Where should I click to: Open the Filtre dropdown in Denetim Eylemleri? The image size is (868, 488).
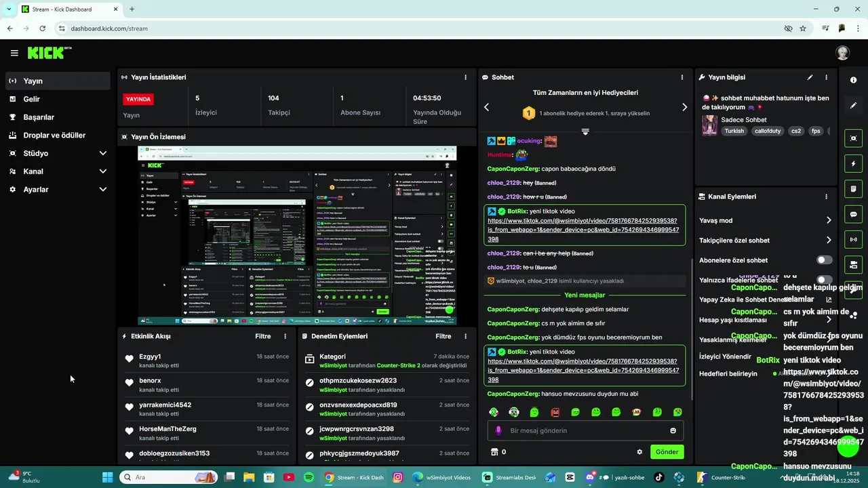tap(443, 336)
